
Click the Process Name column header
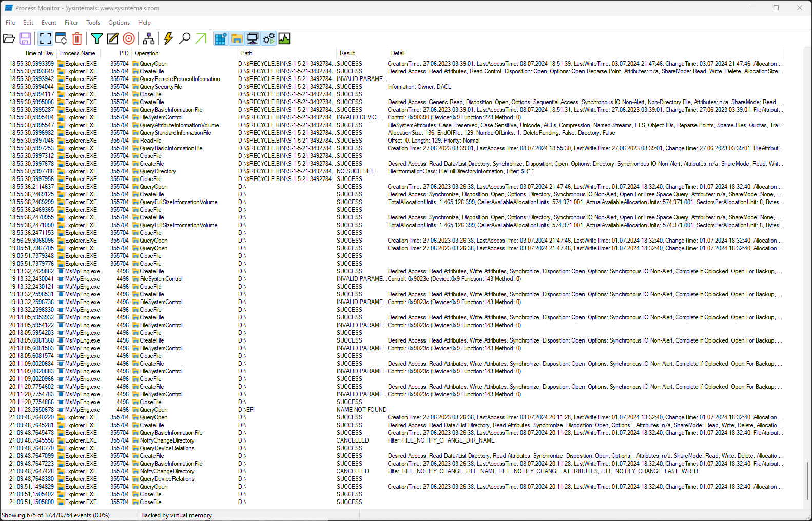click(78, 53)
